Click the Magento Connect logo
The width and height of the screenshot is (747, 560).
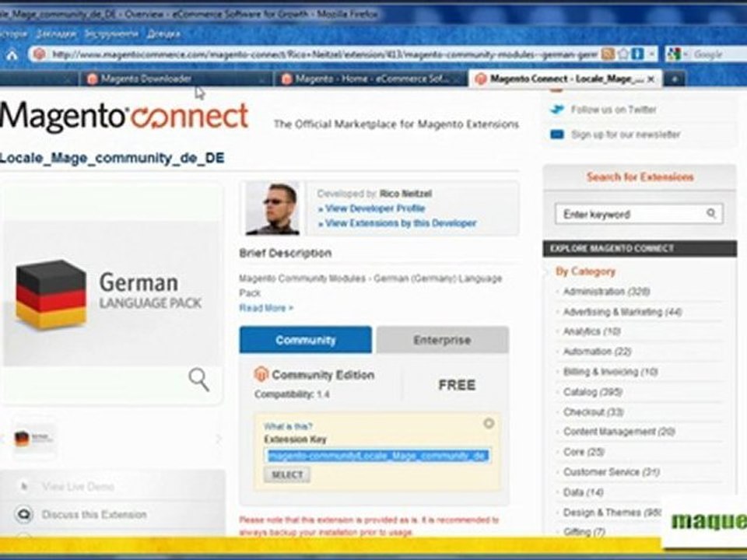point(124,117)
